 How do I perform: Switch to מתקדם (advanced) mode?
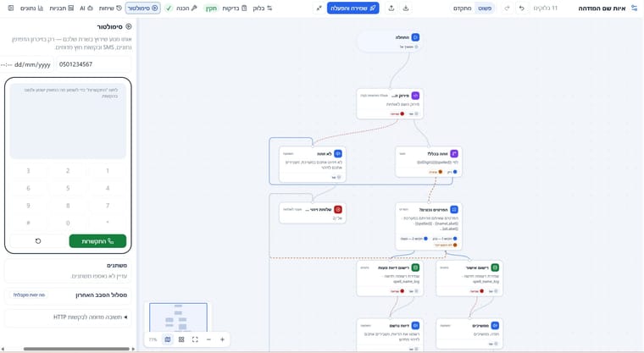coord(462,8)
